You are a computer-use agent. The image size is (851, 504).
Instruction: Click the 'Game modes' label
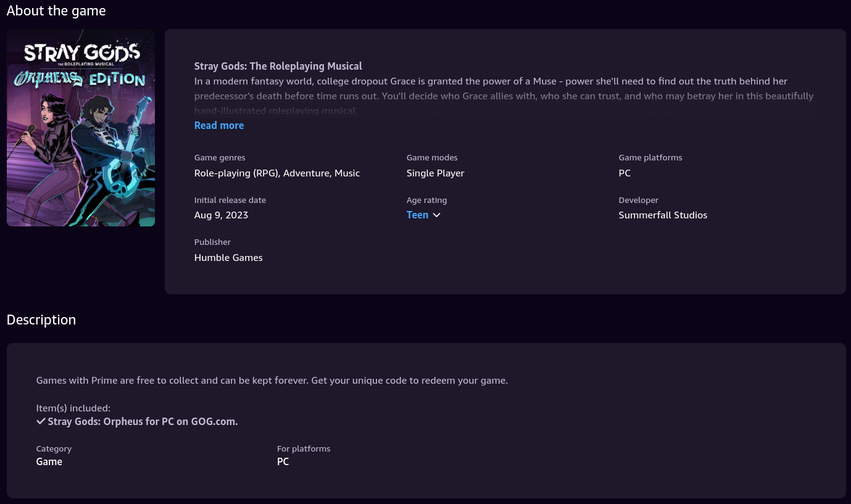click(432, 158)
